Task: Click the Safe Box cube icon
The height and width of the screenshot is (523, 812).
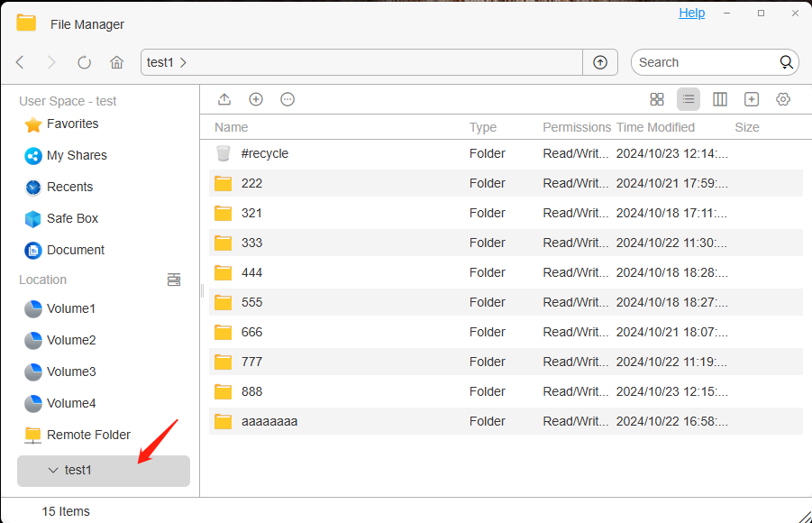Action: point(33,219)
